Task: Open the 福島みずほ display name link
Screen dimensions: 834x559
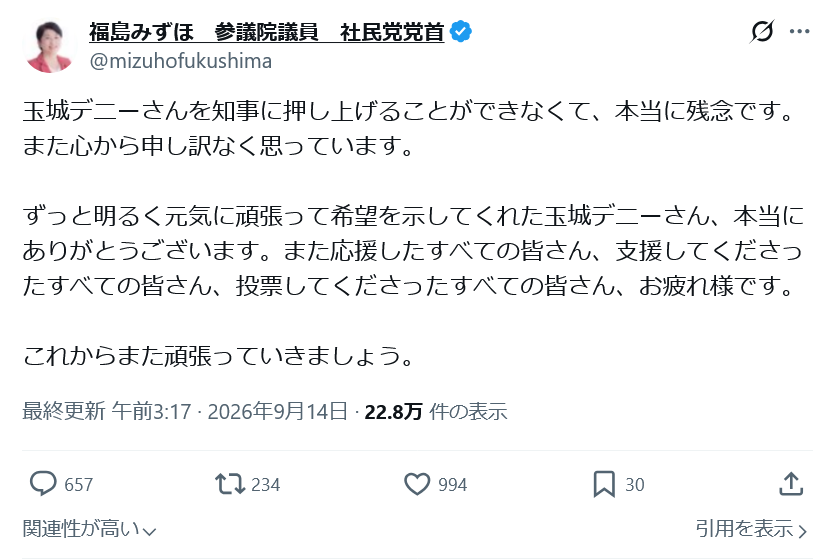Action: tap(266, 32)
